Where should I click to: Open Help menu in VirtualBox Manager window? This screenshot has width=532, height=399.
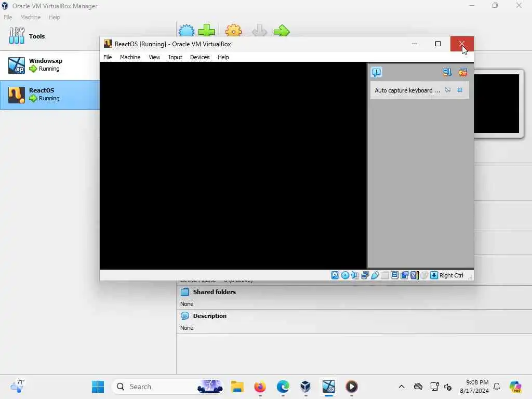click(x=54, y=17)
